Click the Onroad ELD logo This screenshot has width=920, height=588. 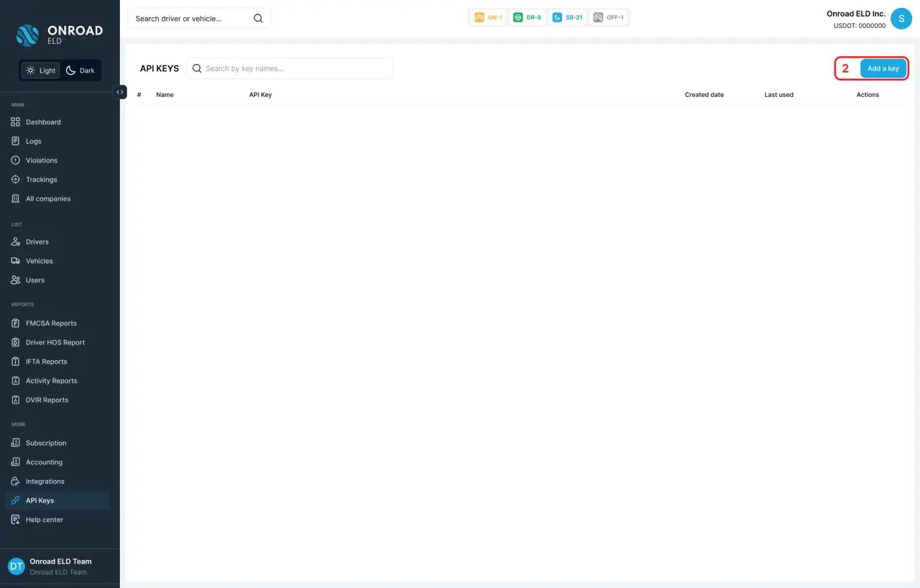pyautogui.click(x=60, y=35)
